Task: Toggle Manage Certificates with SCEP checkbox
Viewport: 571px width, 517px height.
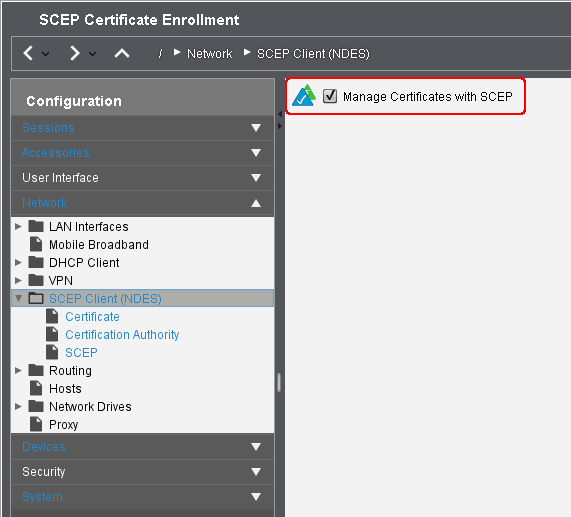Action: point(330,96)
